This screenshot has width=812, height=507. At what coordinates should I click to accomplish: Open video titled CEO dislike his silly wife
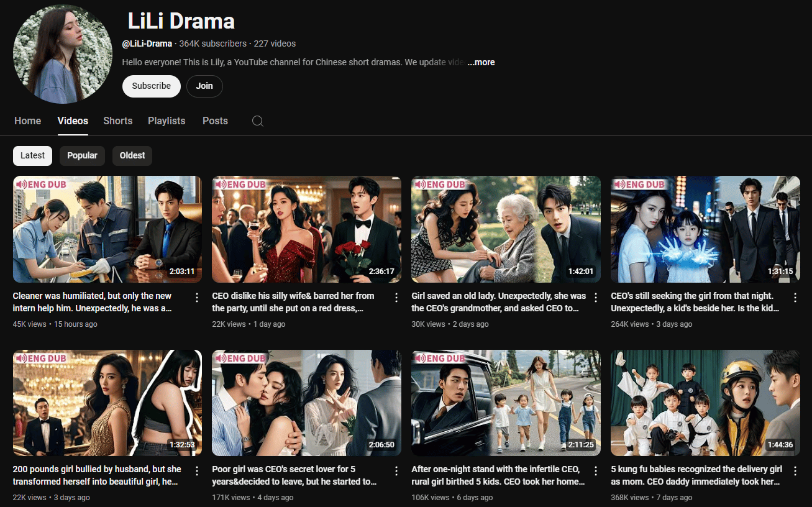click(x=293, y=302)
